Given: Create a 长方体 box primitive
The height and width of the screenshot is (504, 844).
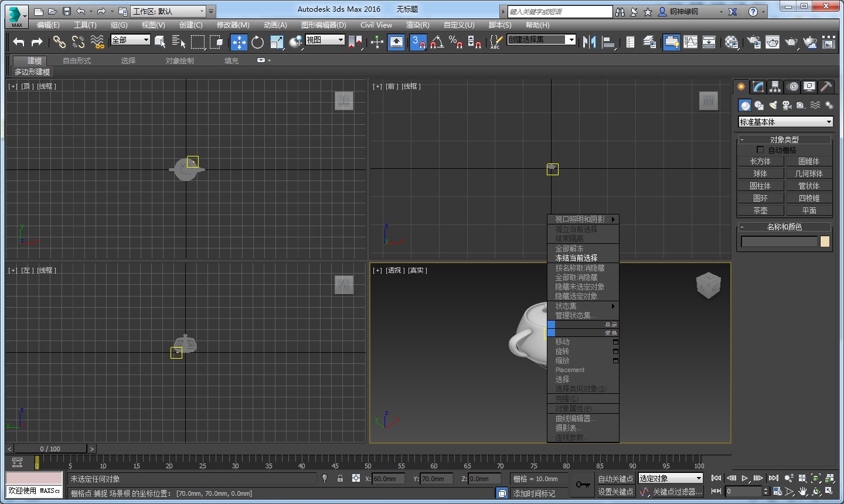Looking at the screenshot, I should (760, 161).
